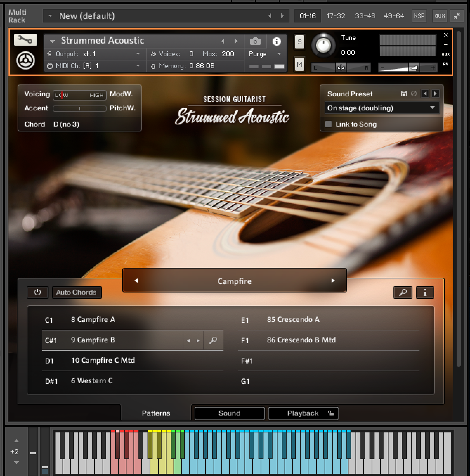
Task: Solo the Strummed Acoustic instrument
Action: point(299,42)
